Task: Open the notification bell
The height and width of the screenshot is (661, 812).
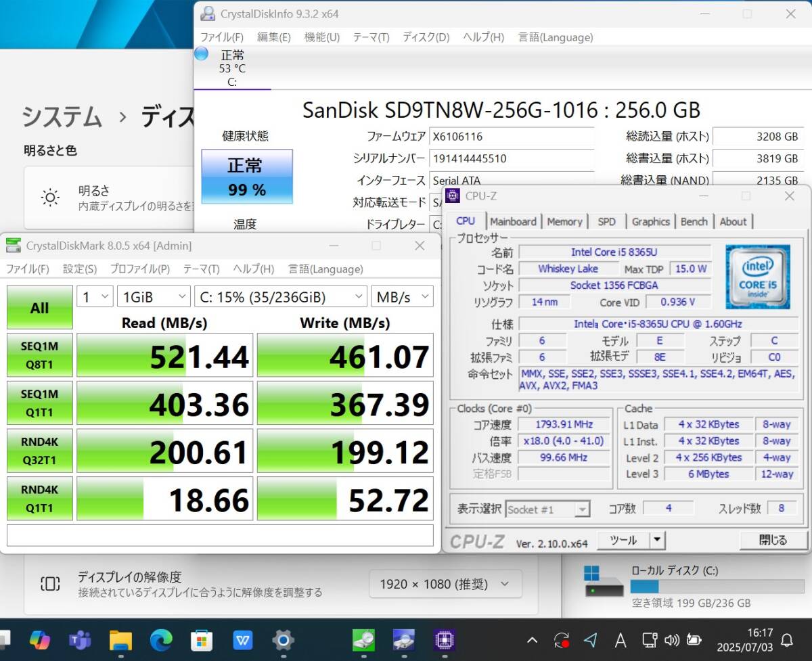Action: [787, 639]
